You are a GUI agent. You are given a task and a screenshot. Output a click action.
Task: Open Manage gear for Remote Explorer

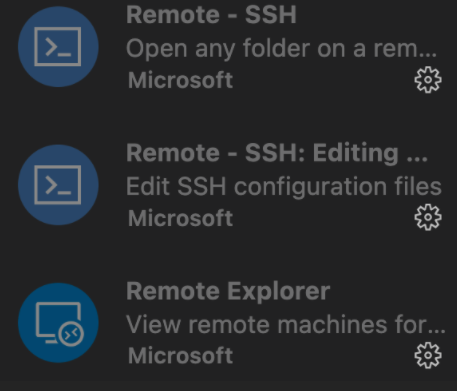[428, 355]
